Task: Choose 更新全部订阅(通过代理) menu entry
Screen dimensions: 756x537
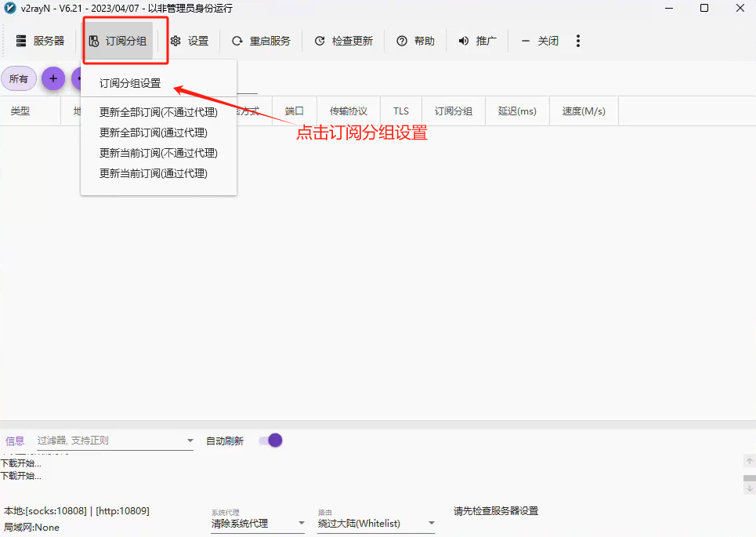Action: tap(154, 132)
